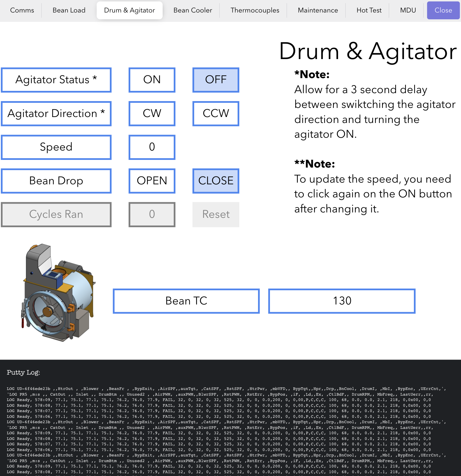
Task: Open the Hot Test tab
Action: [369, 10]
